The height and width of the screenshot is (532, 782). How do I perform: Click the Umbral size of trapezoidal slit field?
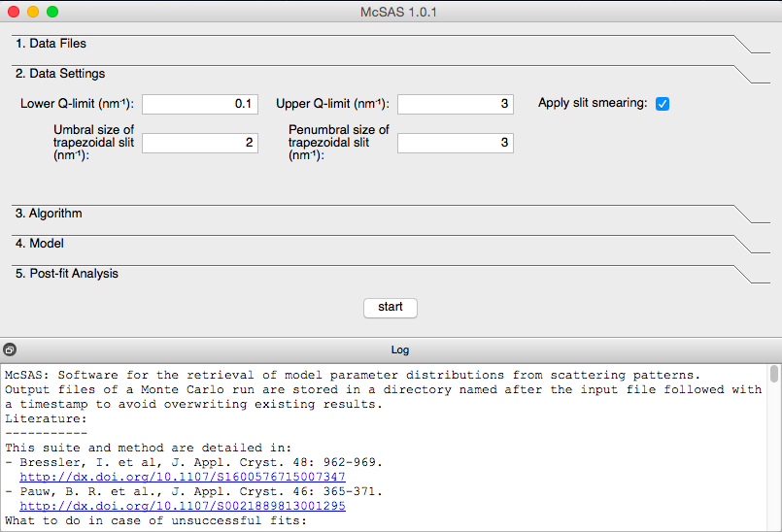click(200, 143)
